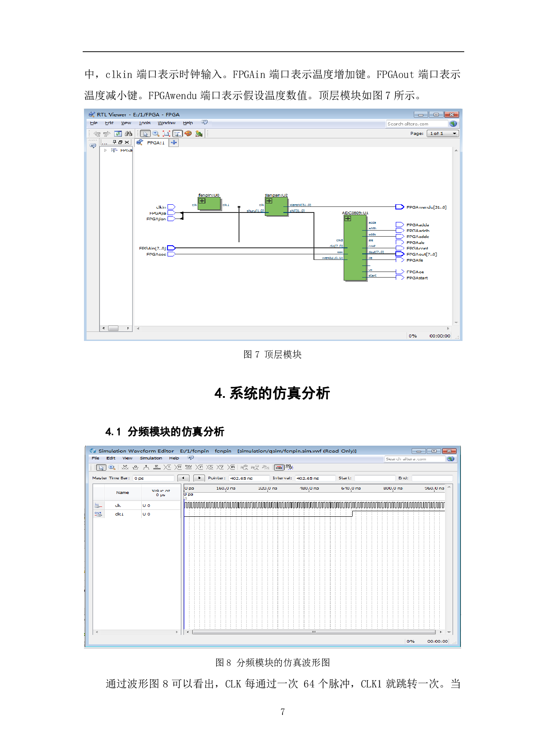The image size is (534, 756).
Task: Click the color palette icon in RTL toolbar
Action: 188,134
